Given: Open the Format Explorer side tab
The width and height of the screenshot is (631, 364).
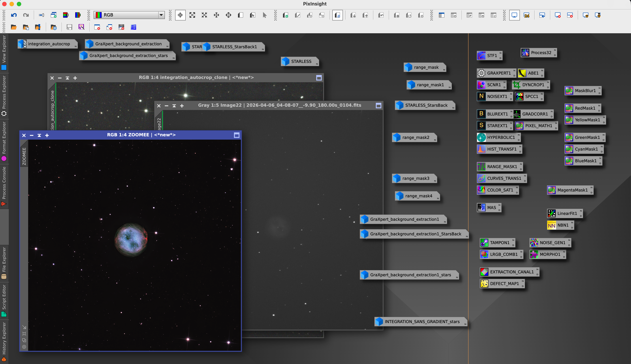Looking at the screenshot, I should tap(4, 141).
